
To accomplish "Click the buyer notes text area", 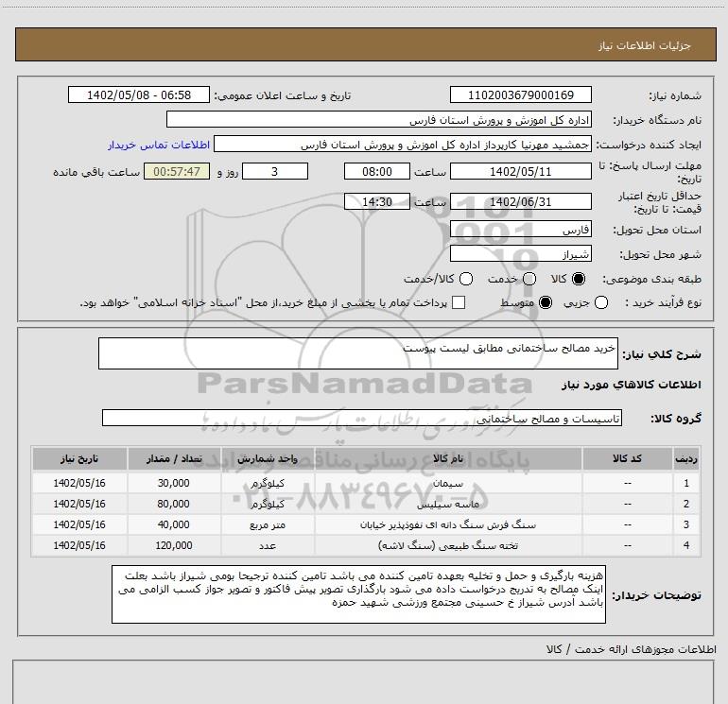I will [358, 594].
